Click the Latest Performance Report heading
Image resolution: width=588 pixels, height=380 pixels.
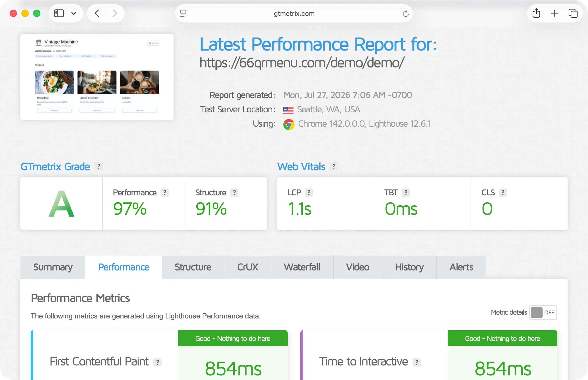(x=318, y=44)
